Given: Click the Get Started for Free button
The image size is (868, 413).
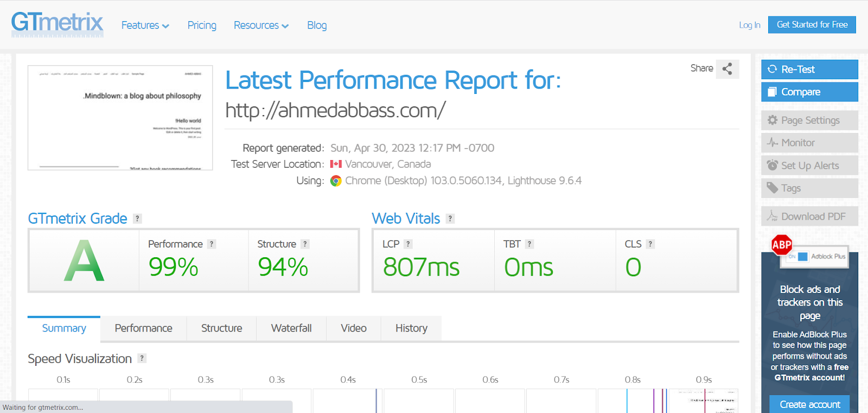Looking at the screenshot, I should [x=812, y=25].
